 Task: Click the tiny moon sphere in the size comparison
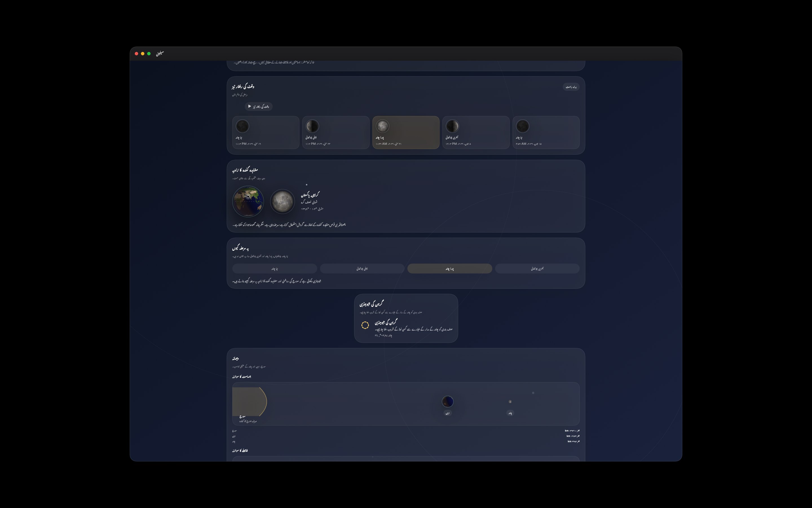510,402
